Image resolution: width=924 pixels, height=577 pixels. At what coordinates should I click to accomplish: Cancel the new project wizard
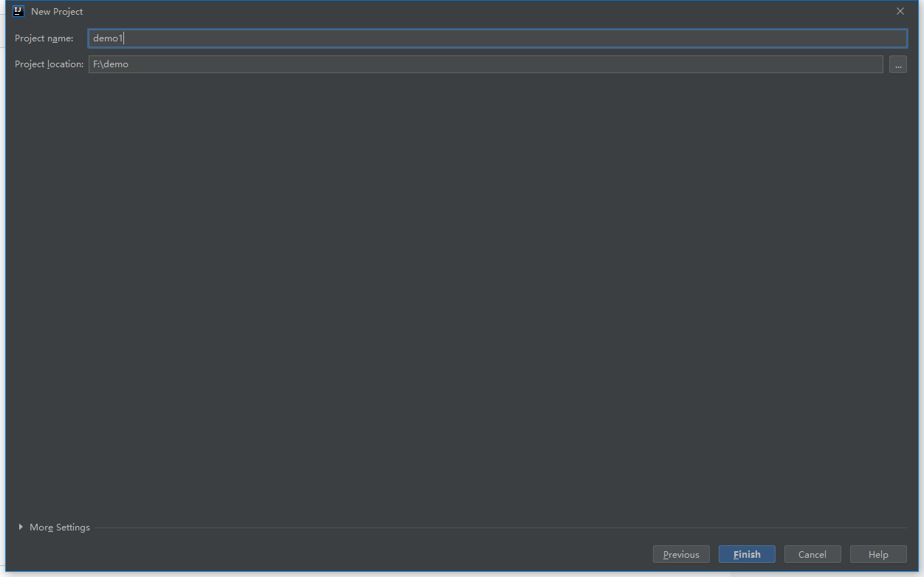point(812,554)
